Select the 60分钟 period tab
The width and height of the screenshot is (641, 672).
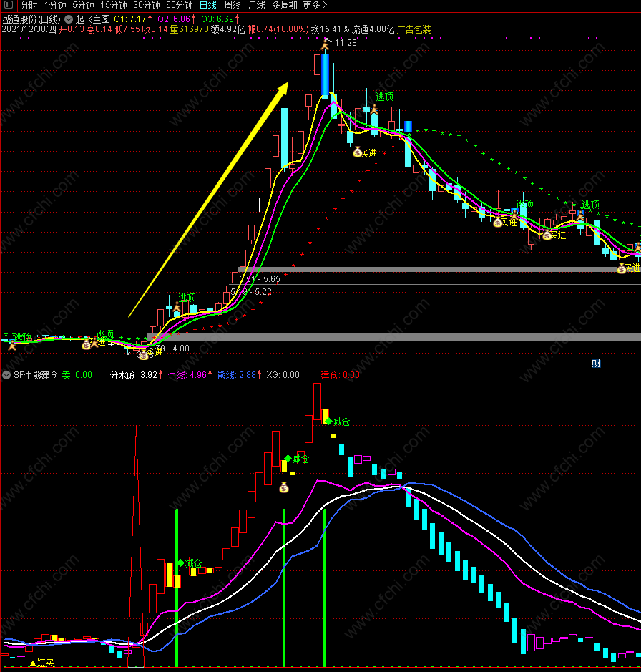(180, 5)
